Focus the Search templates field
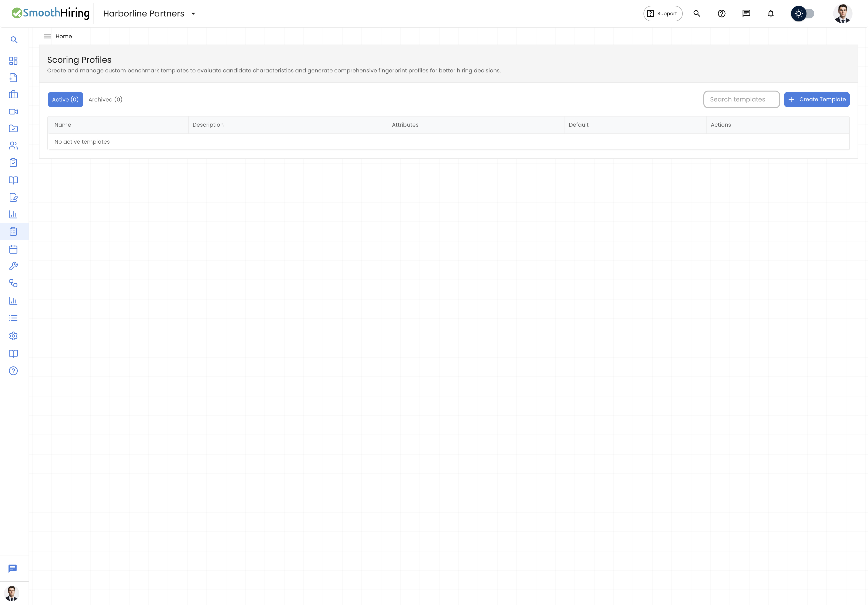This screenshot has width=868, height=605. [741, 100]
